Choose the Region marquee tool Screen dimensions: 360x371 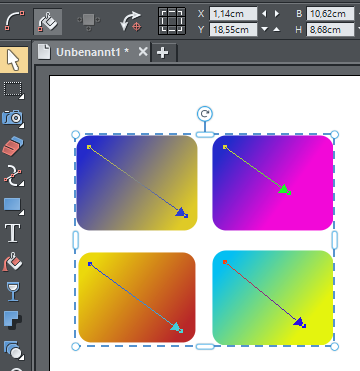click(13, 90)
